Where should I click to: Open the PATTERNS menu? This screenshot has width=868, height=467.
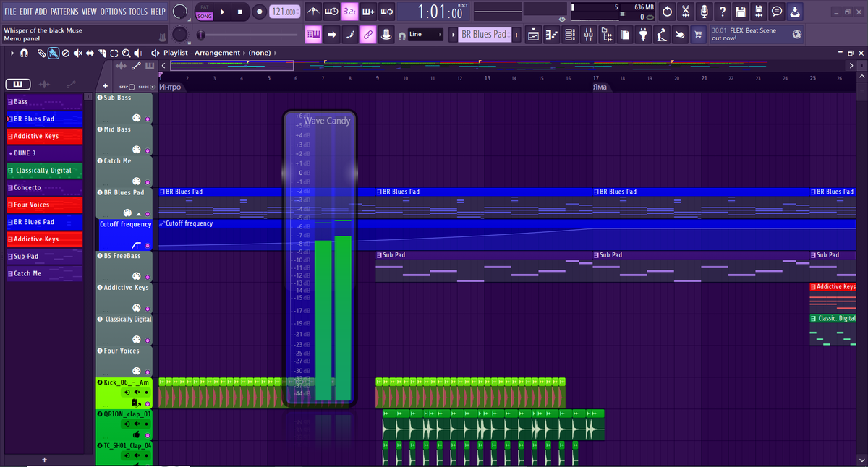coord(64,12)
